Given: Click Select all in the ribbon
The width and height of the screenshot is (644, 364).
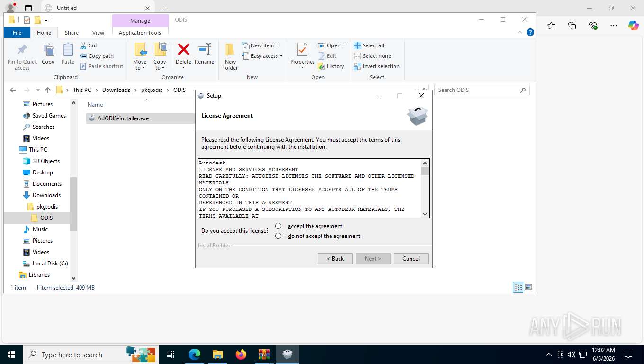Looking at the screenshot, I should click(x=369, y=45).
